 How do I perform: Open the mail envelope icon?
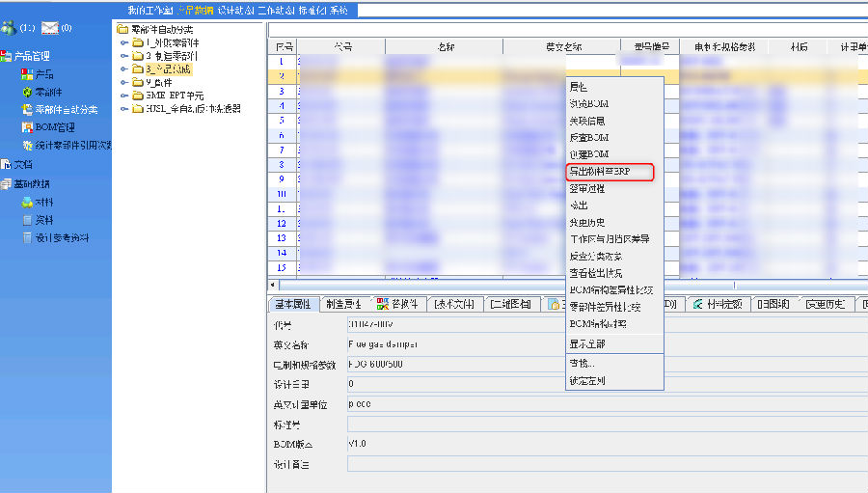[49, 28]
